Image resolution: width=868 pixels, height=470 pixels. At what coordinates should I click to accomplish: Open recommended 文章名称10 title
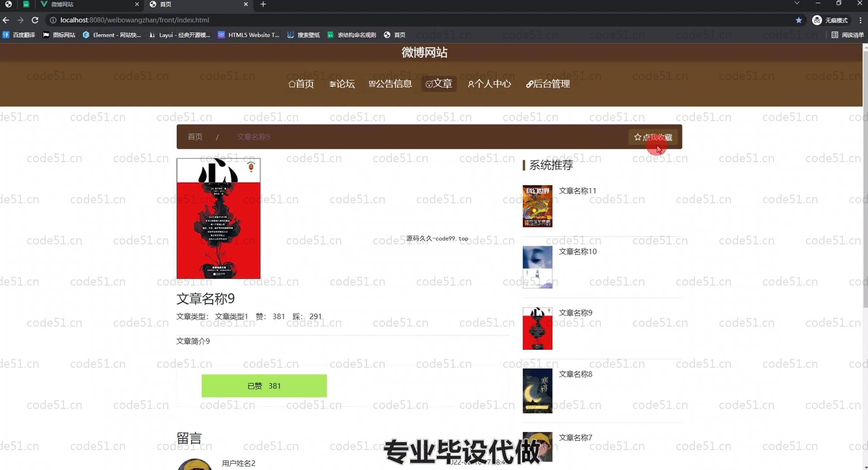tap(578, 252)
